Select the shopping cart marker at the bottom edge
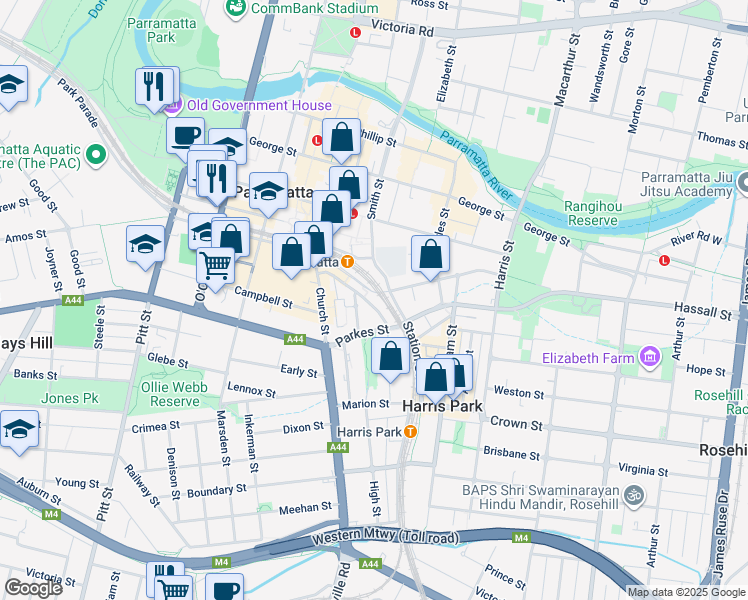This screenshot has height=600, width=748. pyautogui.click(x=175, y=588)
